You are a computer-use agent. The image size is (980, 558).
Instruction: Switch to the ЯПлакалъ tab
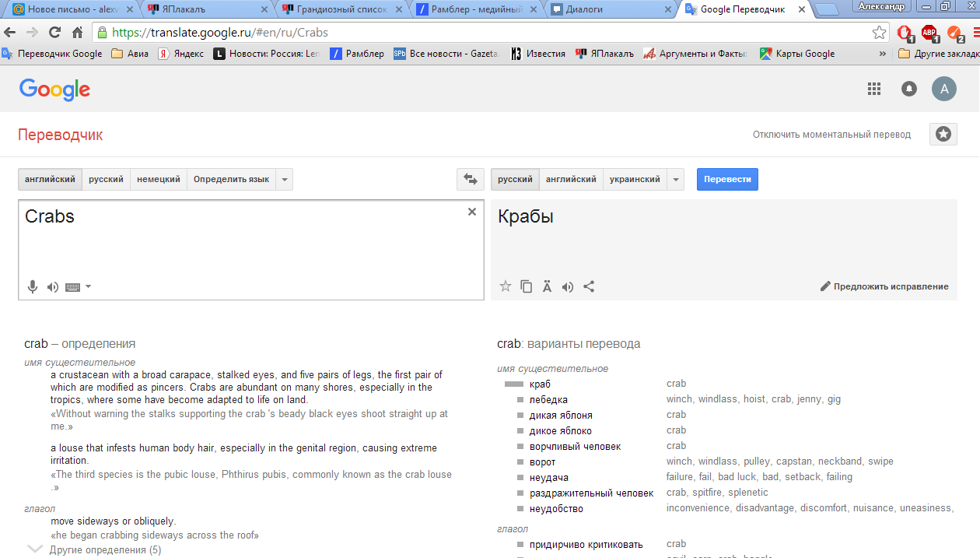(x=206, y=9)
